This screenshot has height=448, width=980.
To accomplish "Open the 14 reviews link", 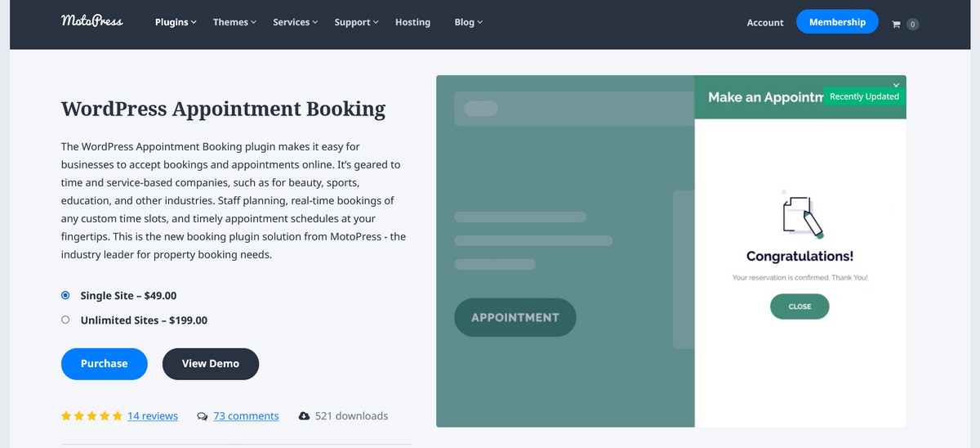I will coord(153,416).
